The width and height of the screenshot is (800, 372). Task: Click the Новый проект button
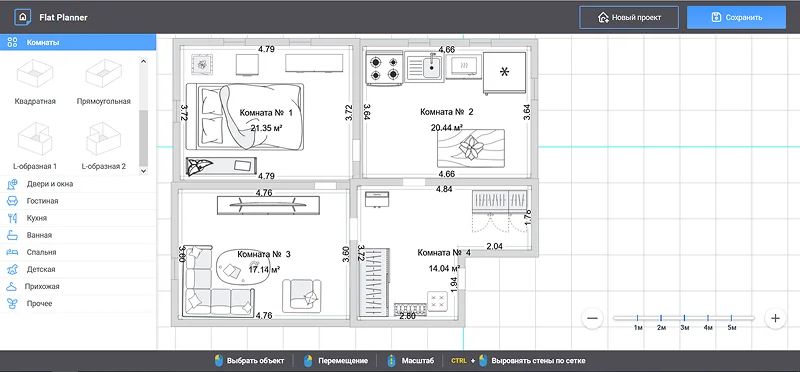[629, 17]
